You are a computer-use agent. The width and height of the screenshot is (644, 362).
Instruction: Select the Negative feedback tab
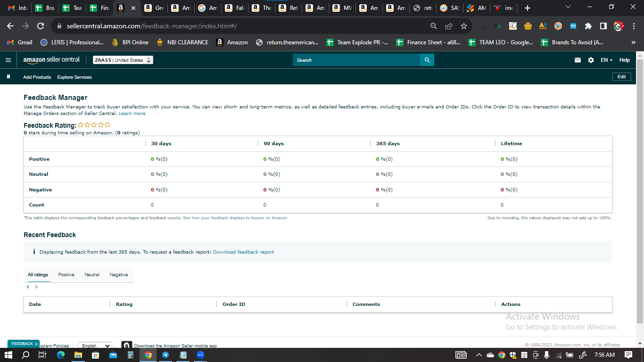click(119, 275)
